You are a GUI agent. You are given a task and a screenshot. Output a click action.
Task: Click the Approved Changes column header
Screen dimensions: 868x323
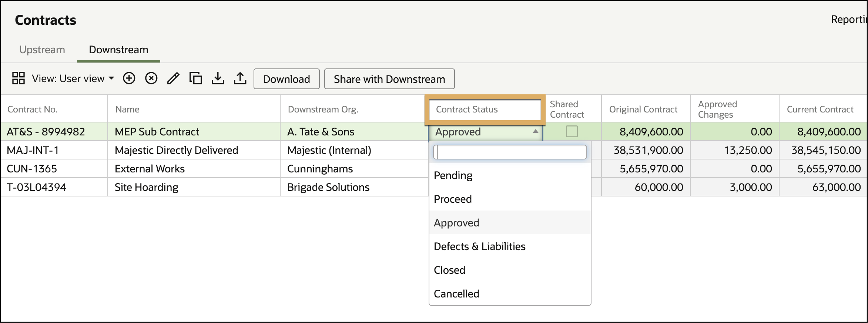[735, 109]
